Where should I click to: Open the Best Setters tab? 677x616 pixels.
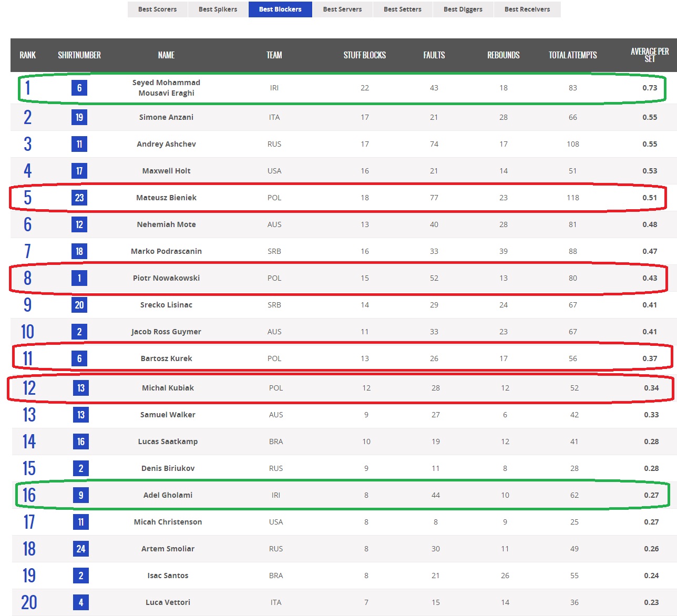coord(403,9)
